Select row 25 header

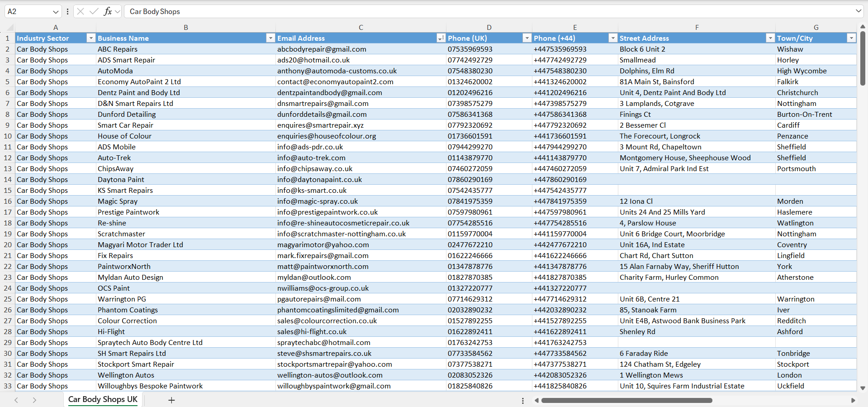click(x=8, y=299)
